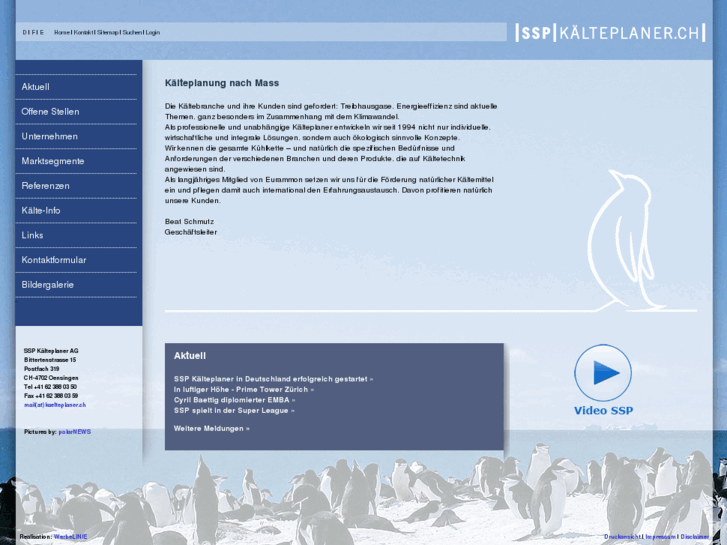
Task: Open Weitere Meldungen link
Action: [x=211, y=429]
